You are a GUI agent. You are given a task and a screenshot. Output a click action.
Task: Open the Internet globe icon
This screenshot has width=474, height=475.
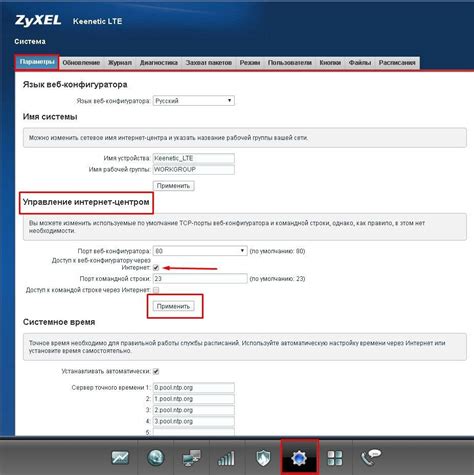(156, 457)
